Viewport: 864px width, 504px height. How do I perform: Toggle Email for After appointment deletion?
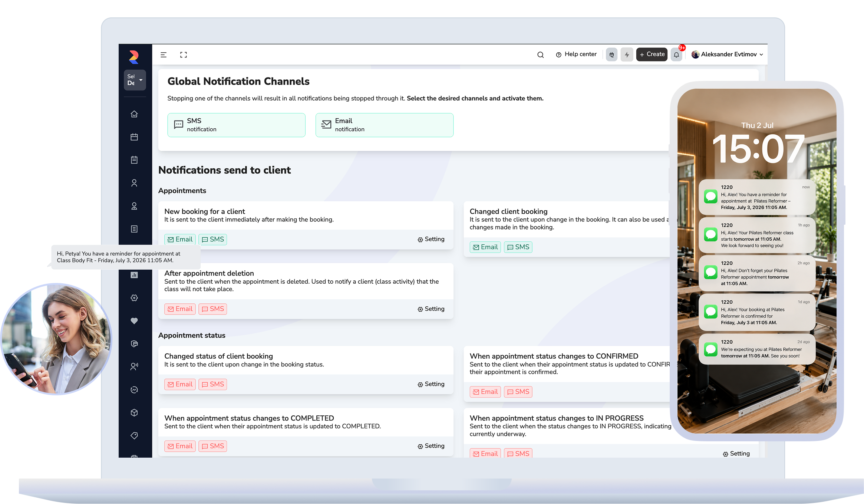tap(180, 309)
